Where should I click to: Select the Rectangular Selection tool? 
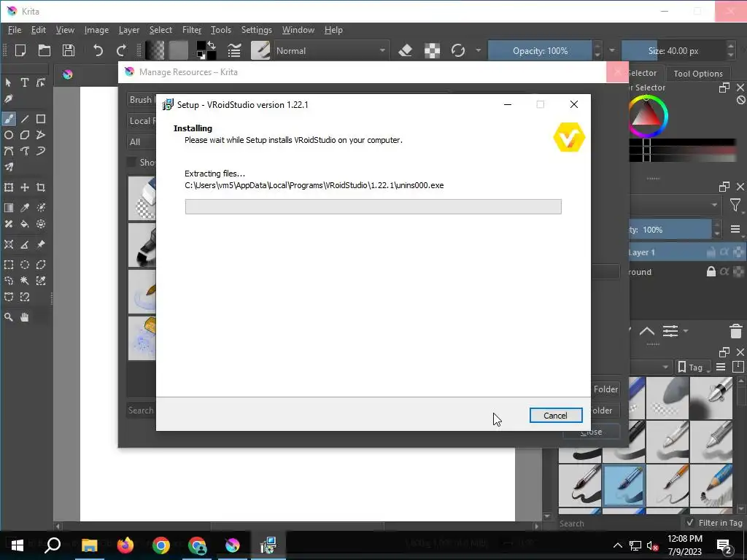(x=9, y=265)
